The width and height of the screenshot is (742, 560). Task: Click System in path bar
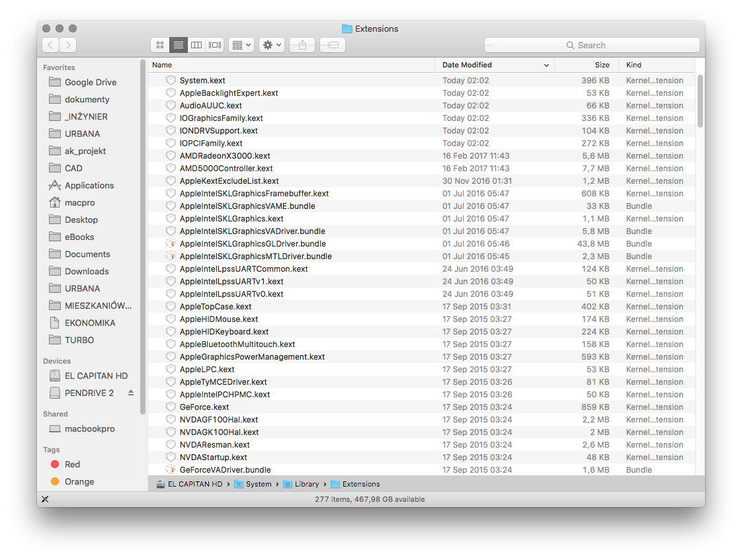coord(253,484)
